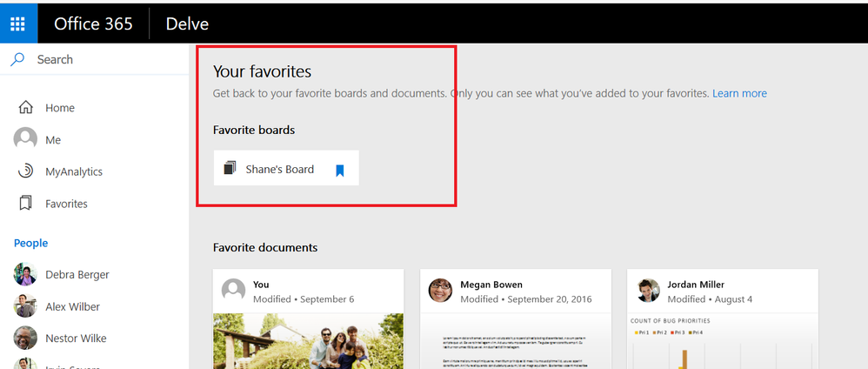Click Modified August 4 text
Image resolution: width=868 pixels, height=369 pixels.
[710, 299]
